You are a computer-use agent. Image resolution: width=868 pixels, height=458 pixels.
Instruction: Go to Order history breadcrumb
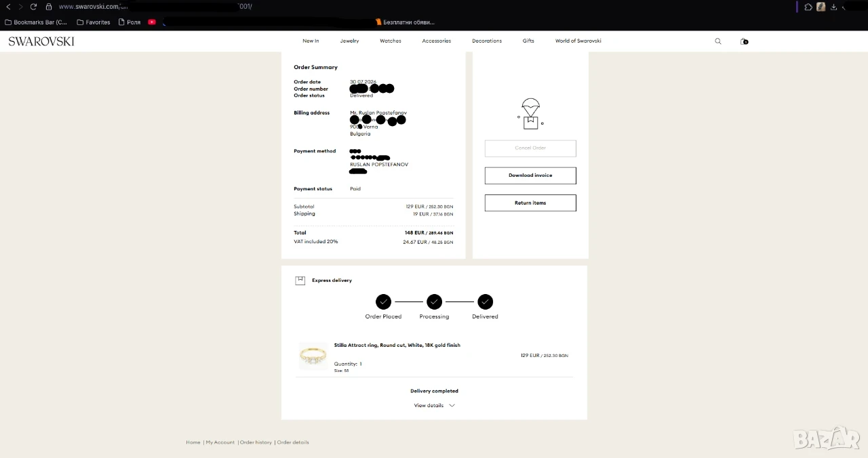[256, 442]
